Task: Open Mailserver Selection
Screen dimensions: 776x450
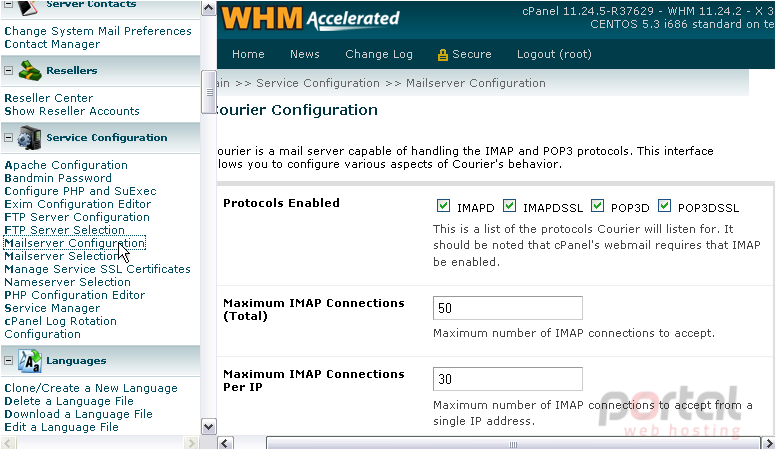Action: coord(61,256)
